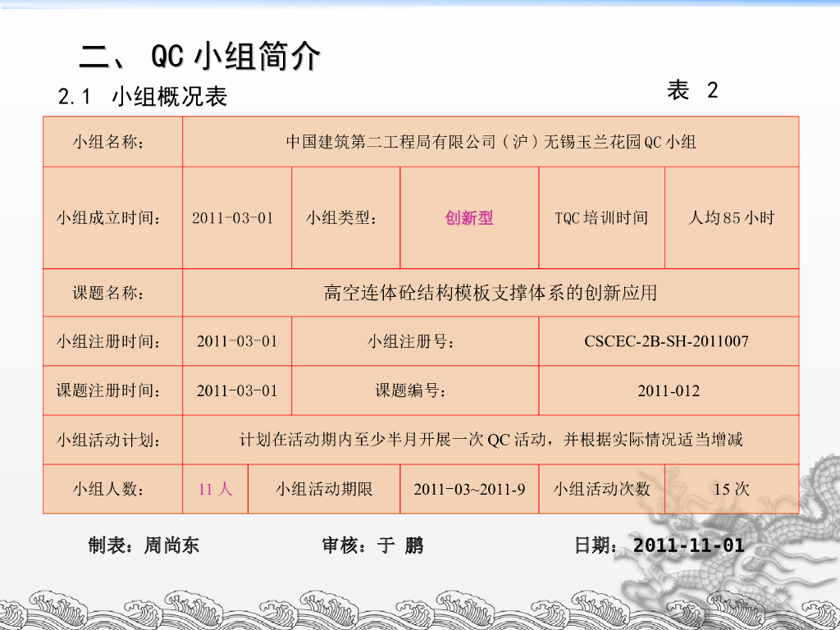Click the slide title 二、QC小组简介

[199, 55]
